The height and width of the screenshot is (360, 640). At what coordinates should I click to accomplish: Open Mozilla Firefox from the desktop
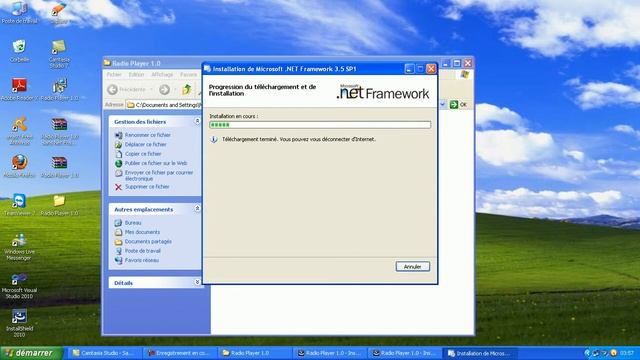19,166
